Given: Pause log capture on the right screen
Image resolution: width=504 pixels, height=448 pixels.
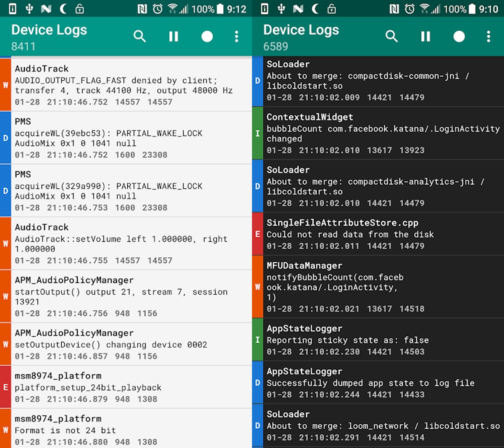Looking at the screenshot, I should coord(425,37).
